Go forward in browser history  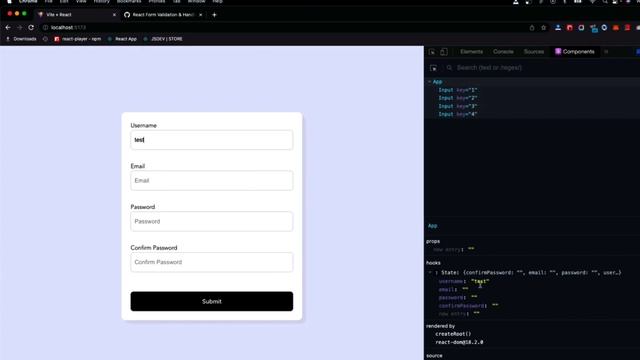point(20,27)
